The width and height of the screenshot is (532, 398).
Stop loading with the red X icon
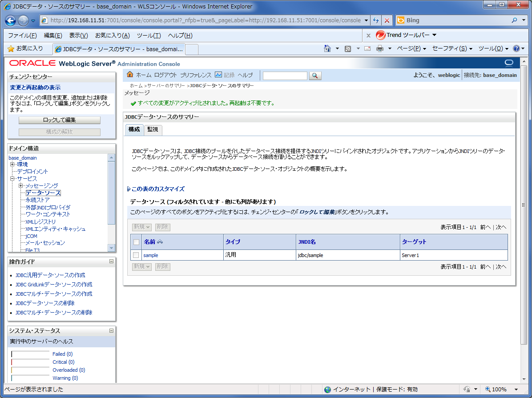[x=387, y=20]
